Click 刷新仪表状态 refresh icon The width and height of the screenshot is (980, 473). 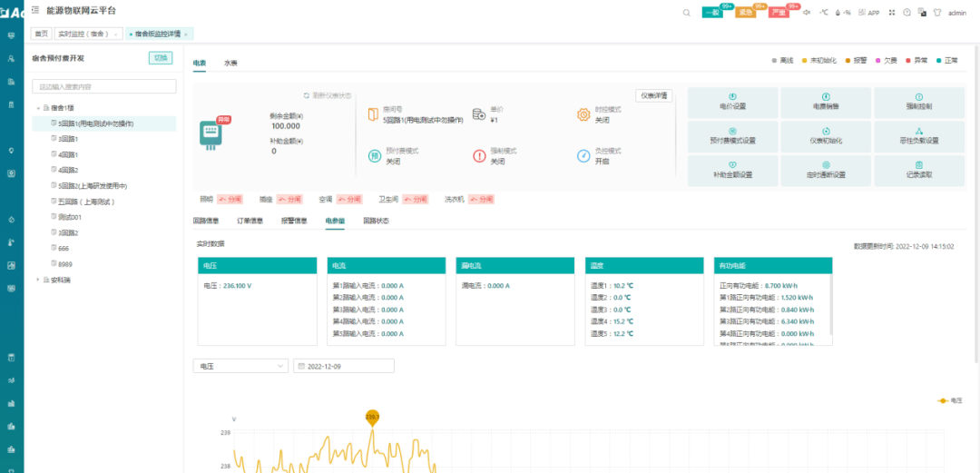307,95
